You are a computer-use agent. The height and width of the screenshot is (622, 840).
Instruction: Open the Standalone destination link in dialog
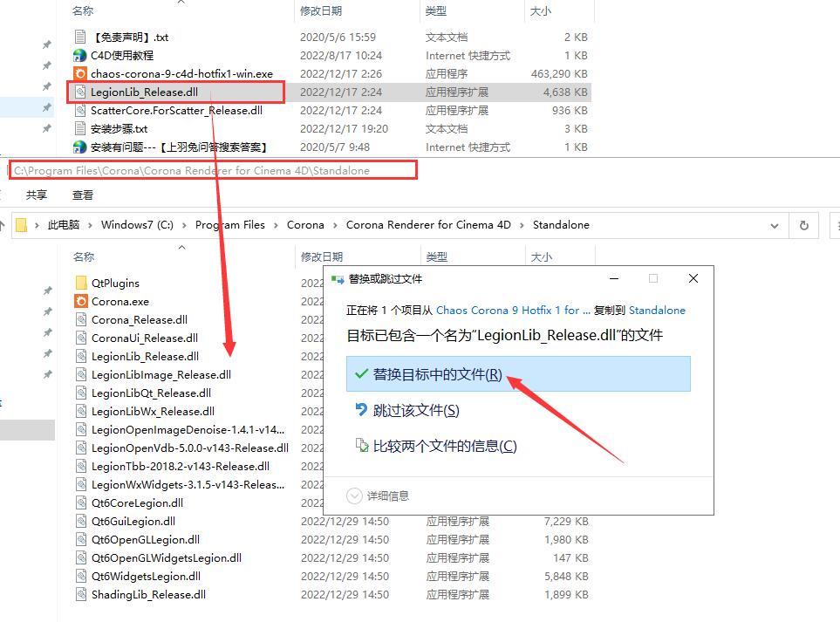click(657, 311)
